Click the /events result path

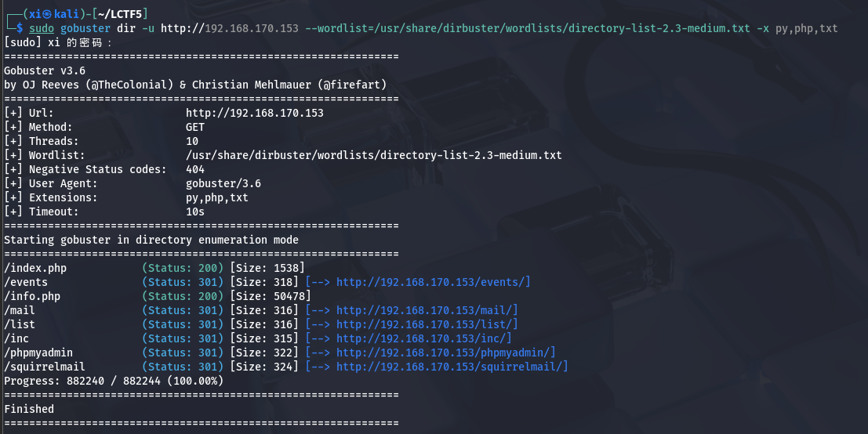[x=26, y=282]
